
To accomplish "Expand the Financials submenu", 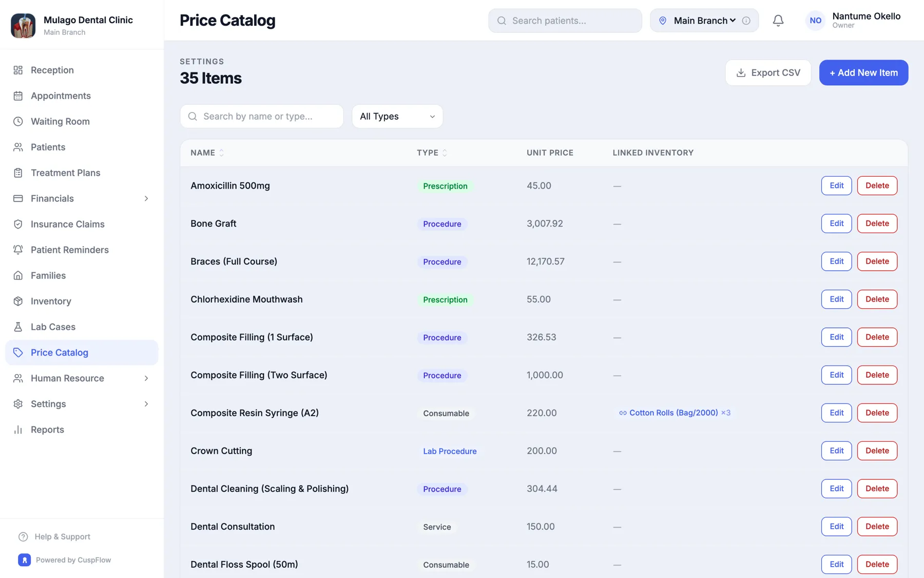I will [146, 198].
